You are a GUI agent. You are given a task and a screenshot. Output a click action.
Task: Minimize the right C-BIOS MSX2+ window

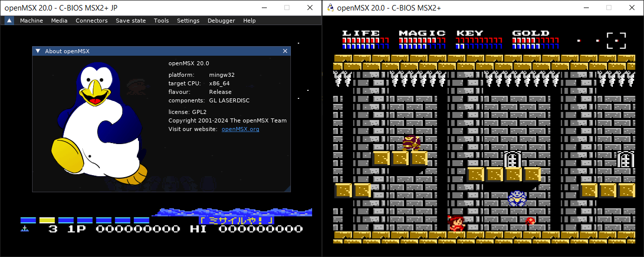pos(586,8)
